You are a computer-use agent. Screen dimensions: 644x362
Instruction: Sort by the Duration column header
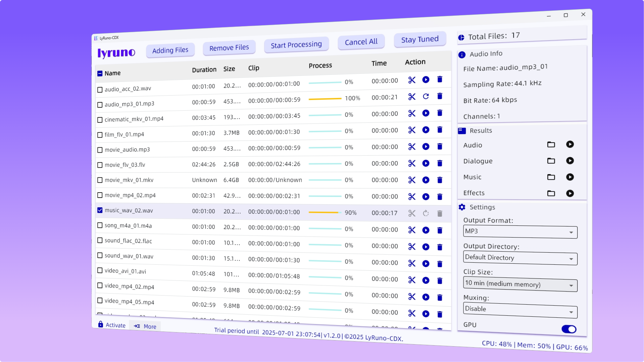204,70
